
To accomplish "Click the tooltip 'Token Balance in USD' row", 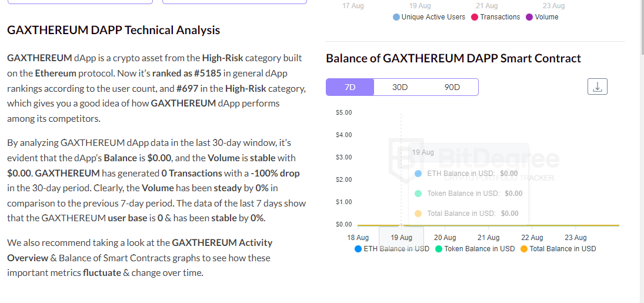I will click(469, 193).
